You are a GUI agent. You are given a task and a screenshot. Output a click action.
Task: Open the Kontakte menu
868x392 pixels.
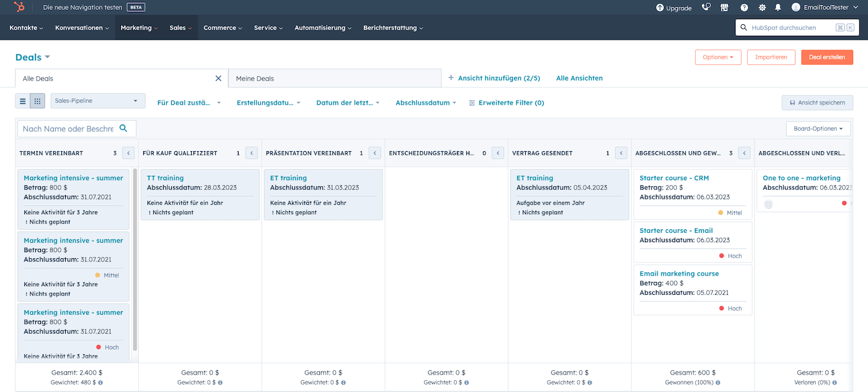coord(26,28)
